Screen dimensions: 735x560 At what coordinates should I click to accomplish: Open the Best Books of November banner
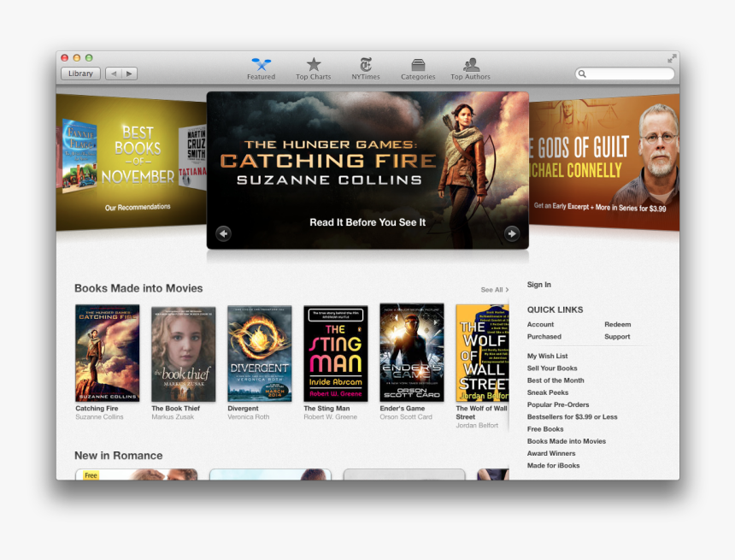pyautogui.click(x=132, y=162)
